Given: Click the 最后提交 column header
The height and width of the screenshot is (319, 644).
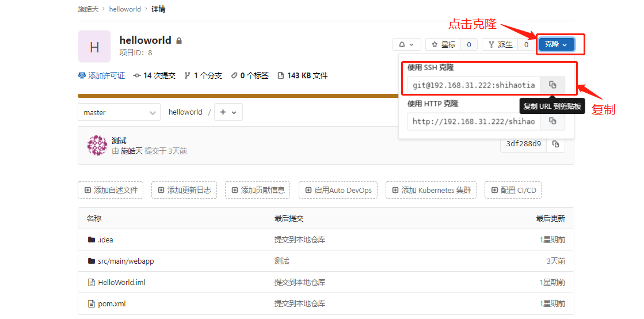Looking at the screenshot, I should pos(289,218).
